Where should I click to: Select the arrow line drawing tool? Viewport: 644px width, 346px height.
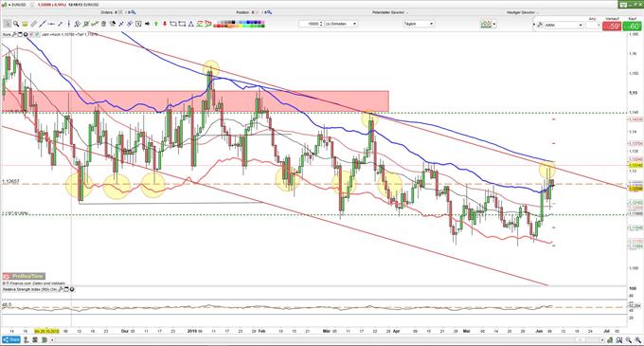click(60, 24)
